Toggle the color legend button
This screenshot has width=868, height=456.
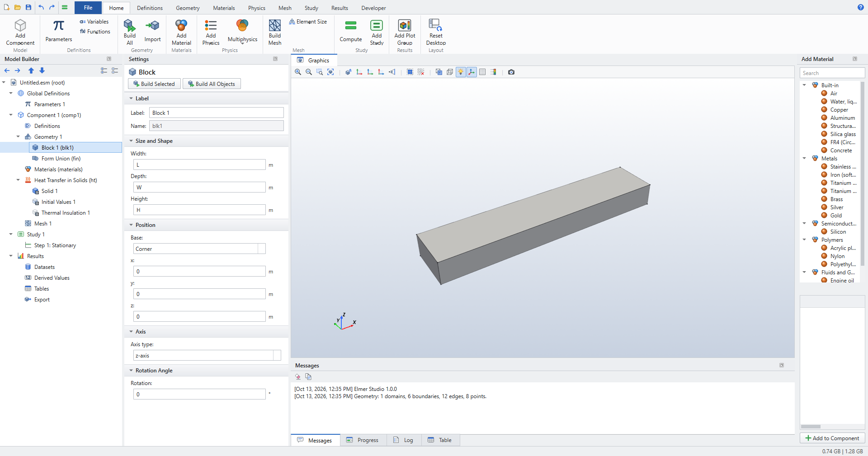pos(493,72)
